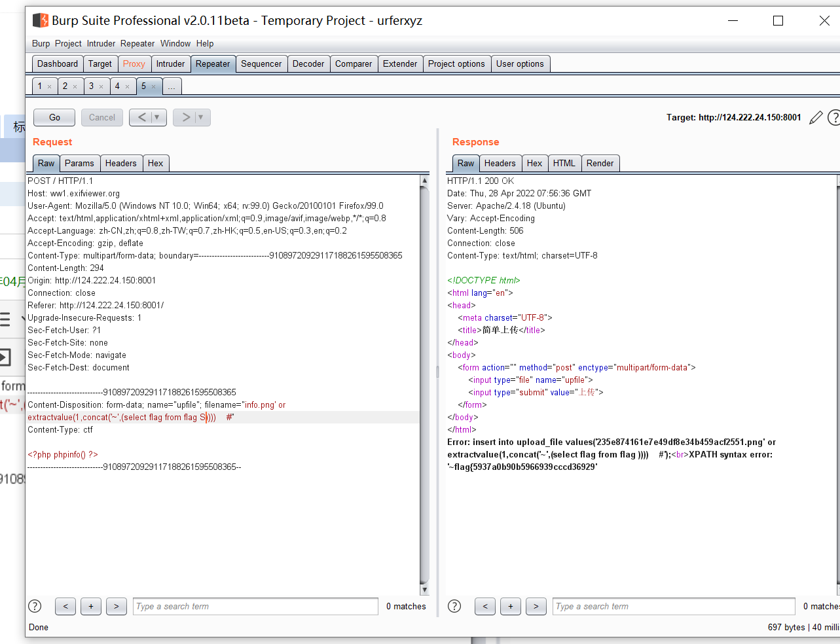Open the Project menu
Viewport: 840px width, 644px height.
(x=68, y=44)
